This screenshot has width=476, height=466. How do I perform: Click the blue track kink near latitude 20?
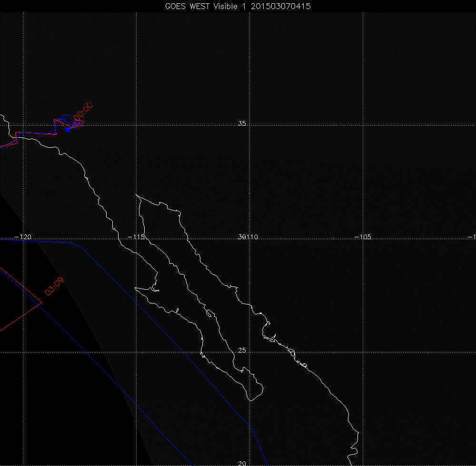(250, 425)
